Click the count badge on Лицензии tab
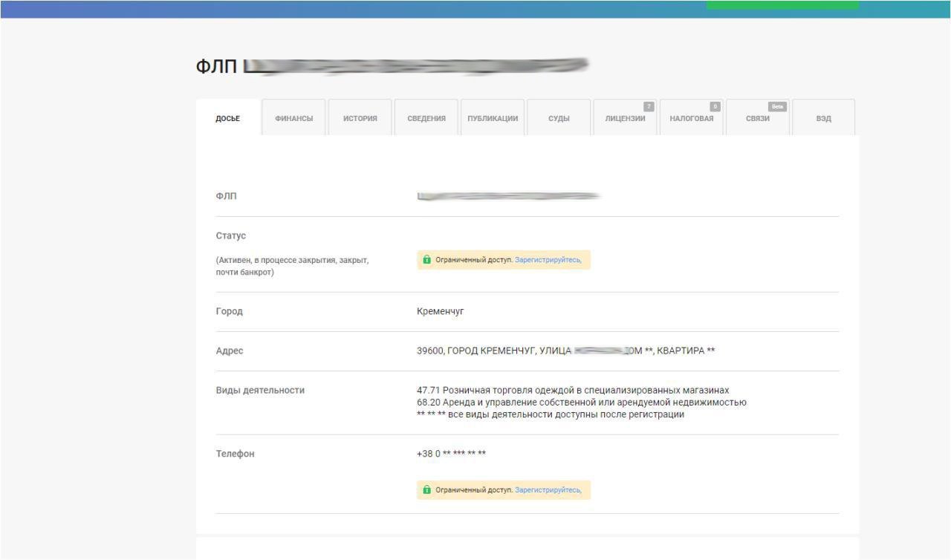The width and height of the screenshot is (951, 560). pos(648,107)
